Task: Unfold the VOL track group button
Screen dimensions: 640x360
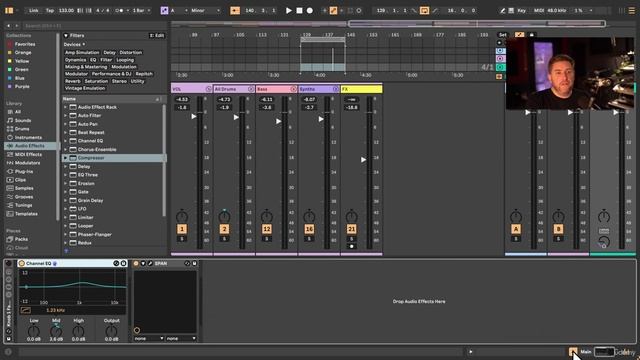Action: tap(208, 89)
